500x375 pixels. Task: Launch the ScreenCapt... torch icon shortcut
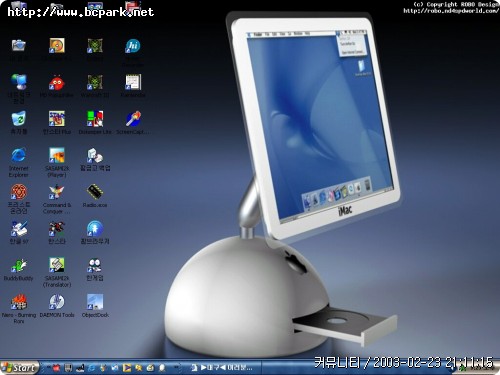point(133,119)
